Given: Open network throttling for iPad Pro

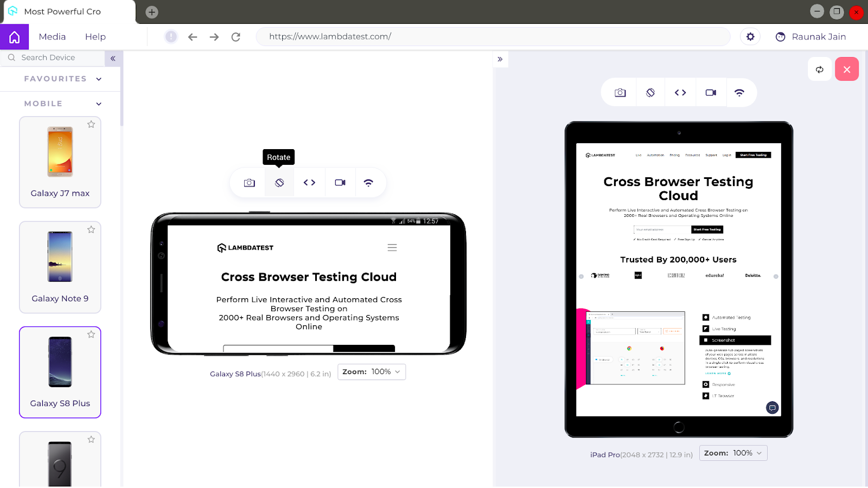Looking at the screenshot, I should click(x=739, y=93).
